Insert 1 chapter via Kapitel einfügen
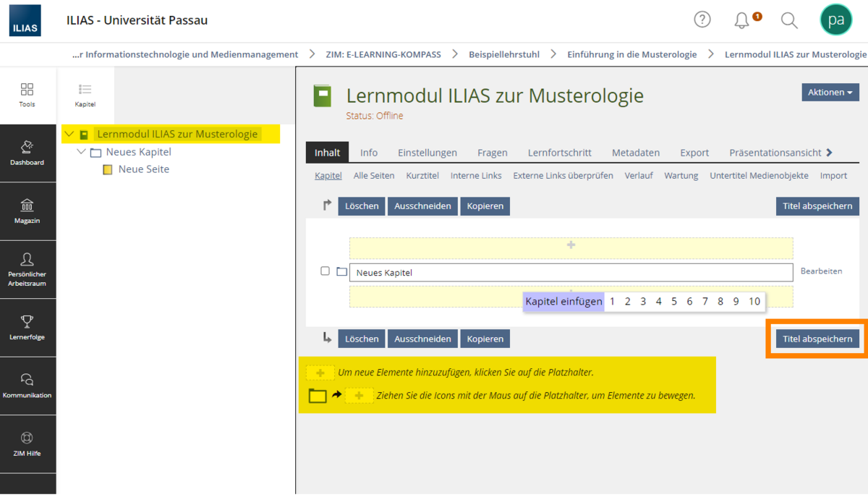 612,302
